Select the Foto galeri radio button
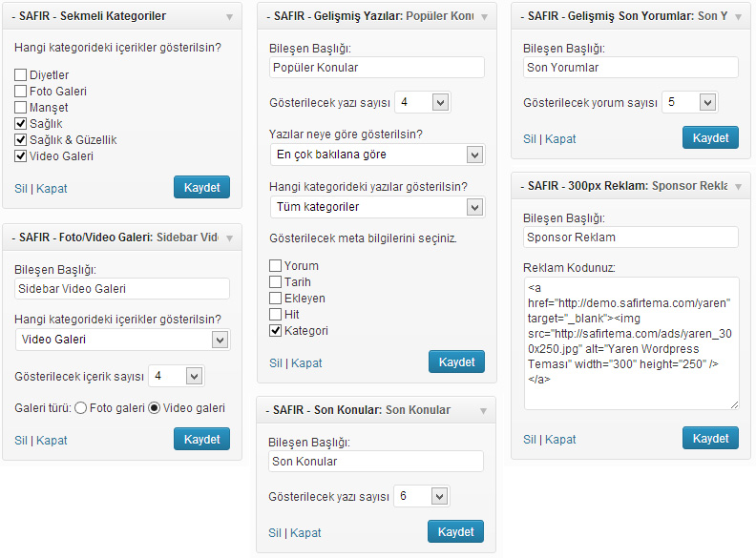Screen dimensions: 756x558 tap(80, 408)
